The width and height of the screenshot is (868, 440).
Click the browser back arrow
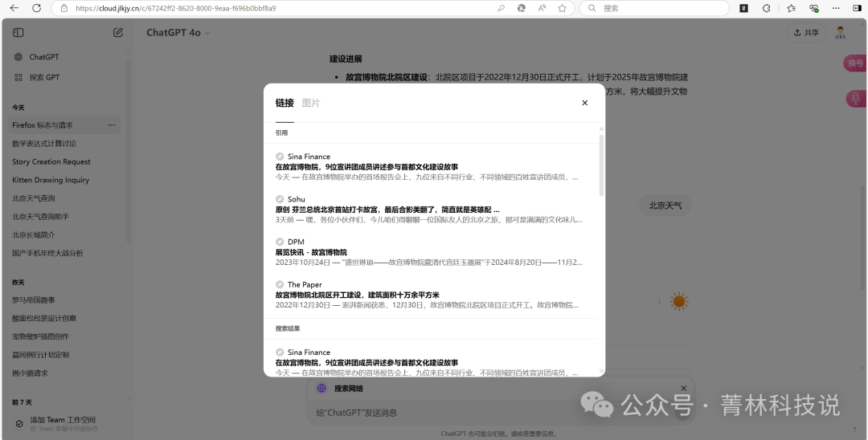pos(14,8)
